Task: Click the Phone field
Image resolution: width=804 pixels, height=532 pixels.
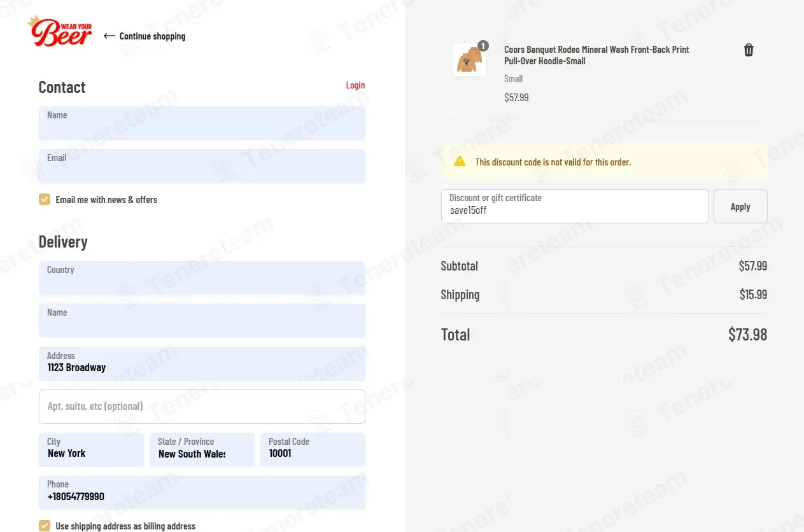Action: coord(202,493)
